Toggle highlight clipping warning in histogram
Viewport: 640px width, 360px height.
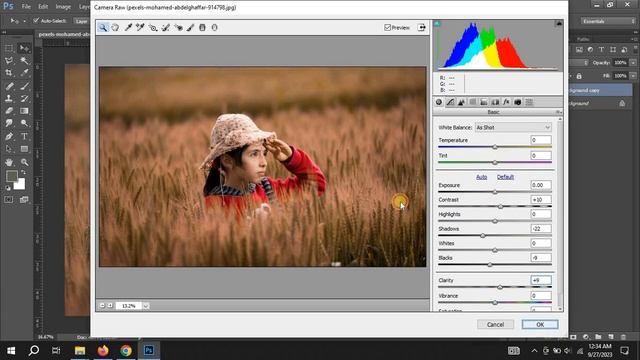(x=559, y=24)
